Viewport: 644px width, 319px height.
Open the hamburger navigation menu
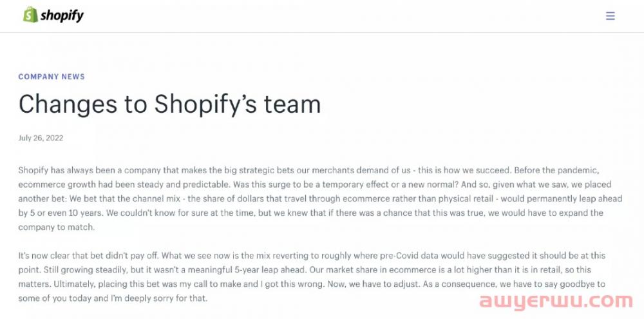pyautogui.click(x=611, y=16)
